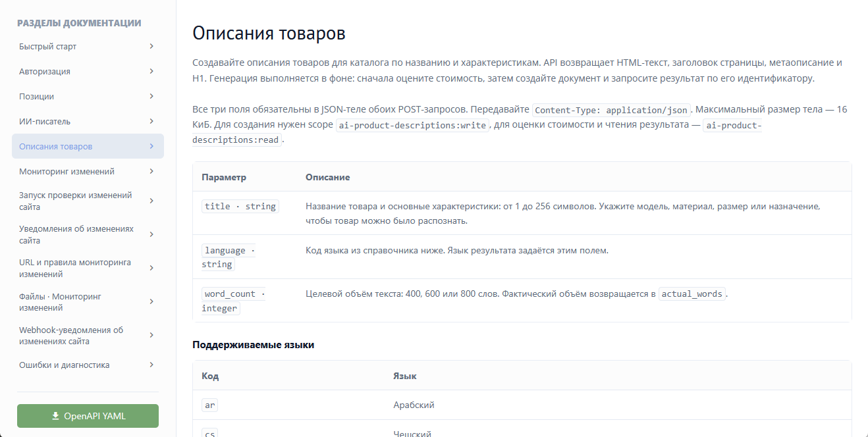Image resolution: width=868 pixels, height=437 pixels.
Task: Click the title · string parameter code
Action: (240, 206)
